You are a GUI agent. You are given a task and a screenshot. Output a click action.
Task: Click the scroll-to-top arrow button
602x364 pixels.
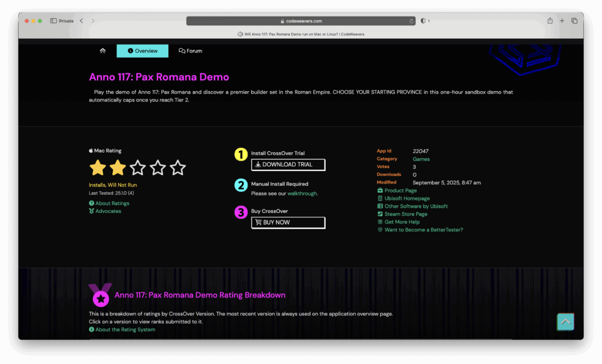(565, 322)
